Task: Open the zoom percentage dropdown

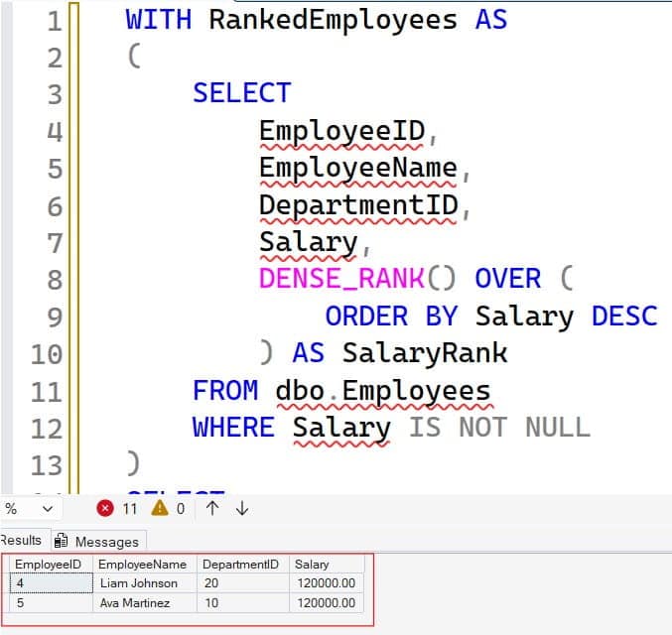Action: click(48, 509)
